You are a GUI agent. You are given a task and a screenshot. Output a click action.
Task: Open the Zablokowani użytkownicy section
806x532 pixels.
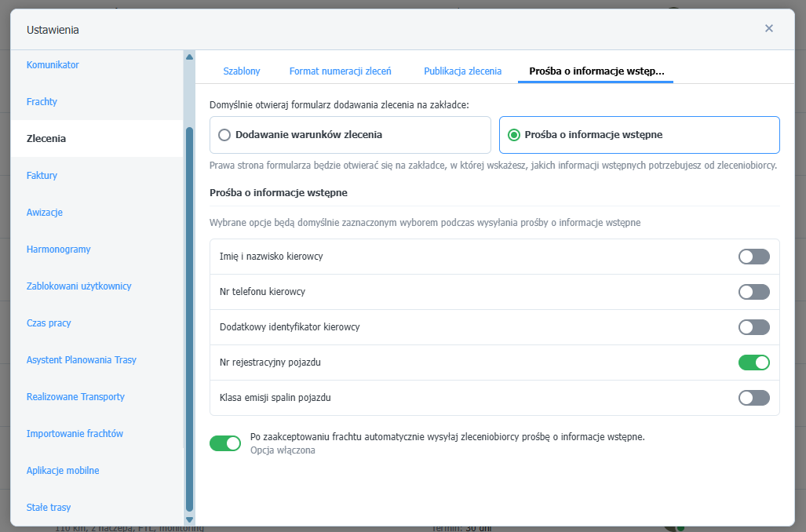[78, 286]
